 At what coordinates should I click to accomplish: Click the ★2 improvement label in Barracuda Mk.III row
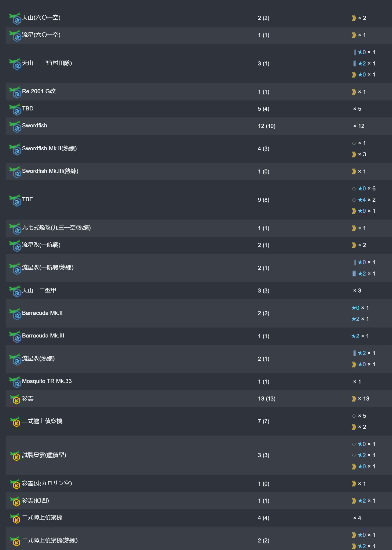[x=355, y=336]
